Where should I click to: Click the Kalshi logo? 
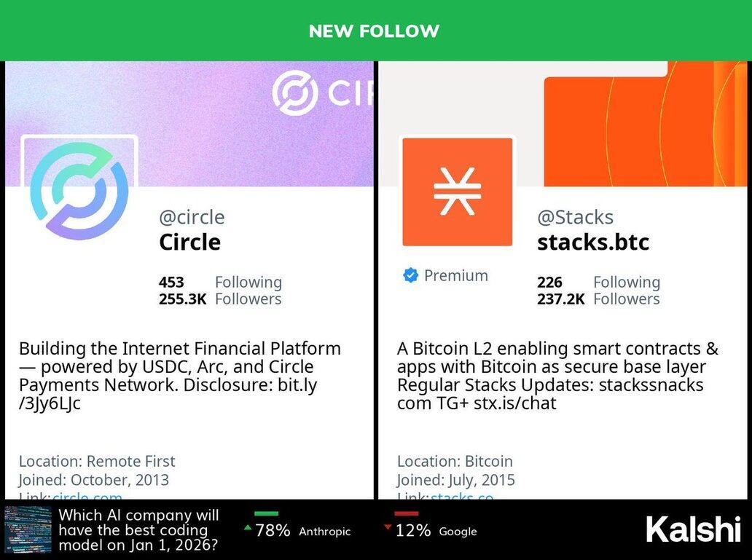(692, 529)
